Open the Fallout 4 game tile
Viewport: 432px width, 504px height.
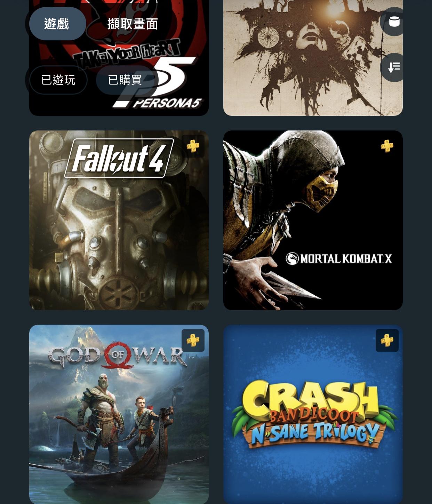tap(119, 220)
